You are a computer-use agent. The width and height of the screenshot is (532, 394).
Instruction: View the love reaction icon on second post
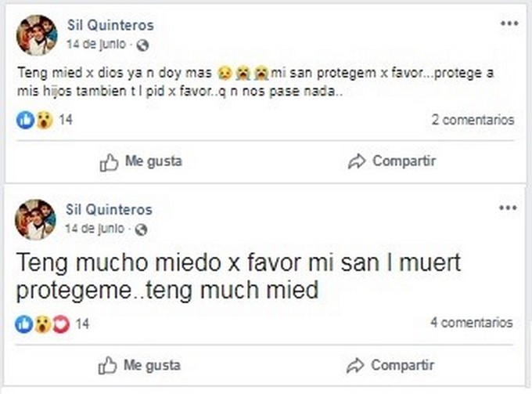[x=60, y=324]
